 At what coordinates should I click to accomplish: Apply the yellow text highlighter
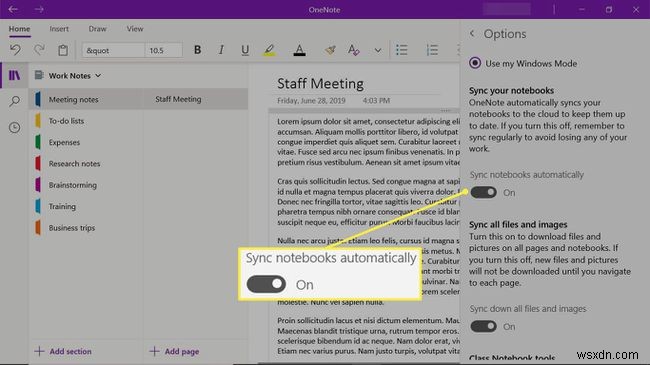(269, 50)
